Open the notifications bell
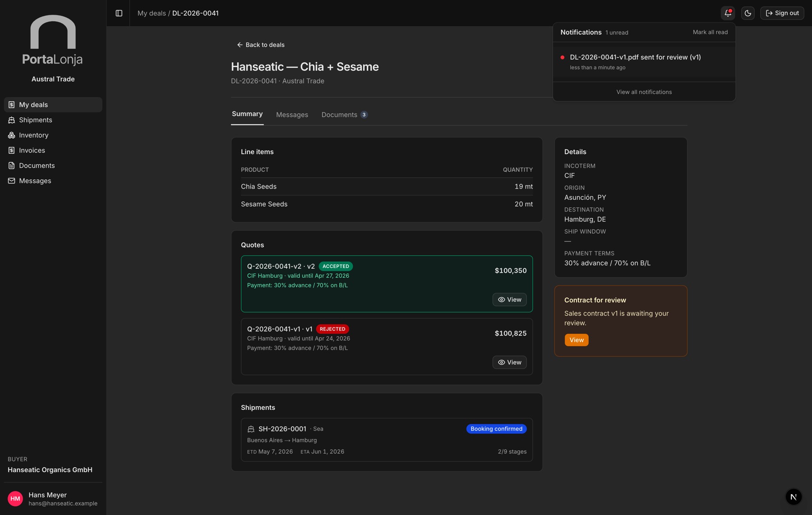Screen dimensions: 812x515 coord(728,13)
